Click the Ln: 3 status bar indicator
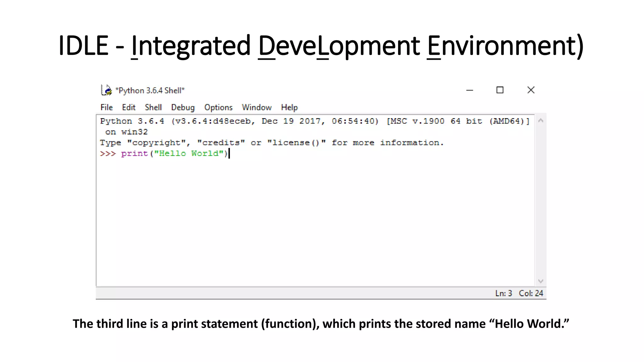Viewport: 644px width, 362px height. click(503, 293)
